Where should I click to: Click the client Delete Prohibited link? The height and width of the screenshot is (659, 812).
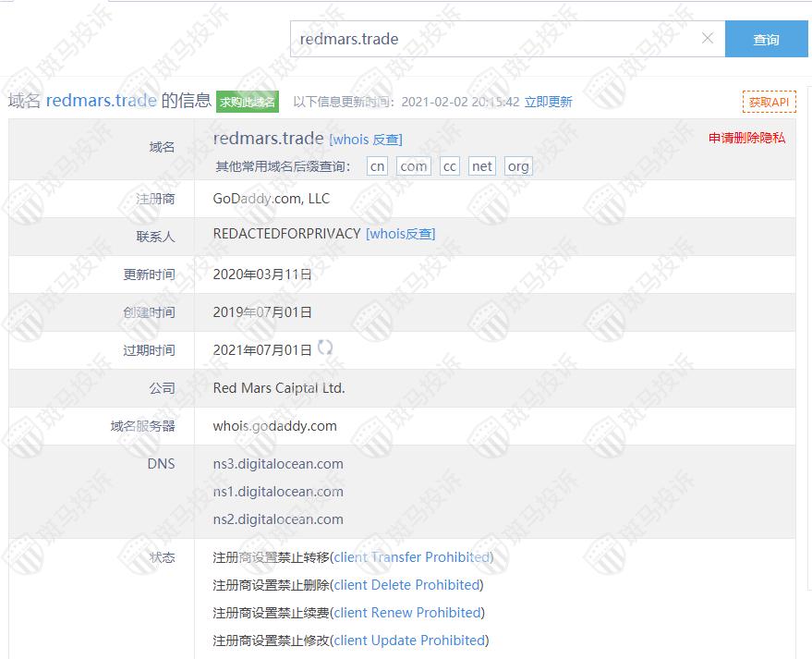pos(406,585)
